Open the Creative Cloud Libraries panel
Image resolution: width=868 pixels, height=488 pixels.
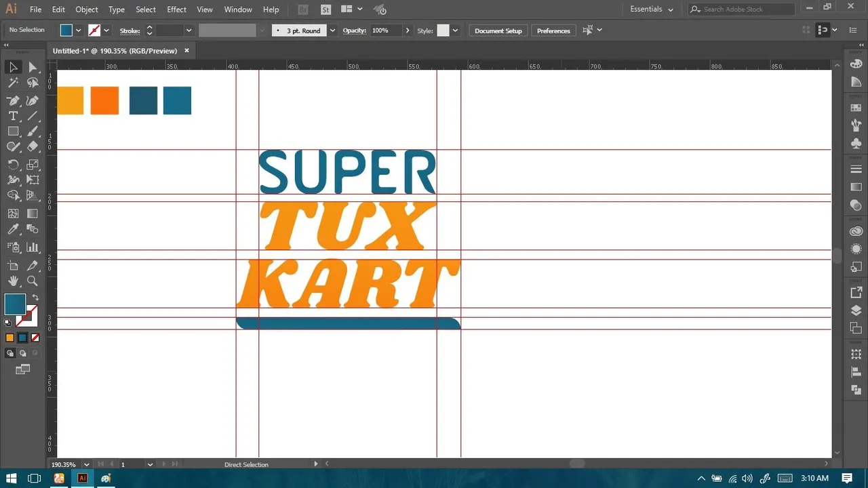856,231
